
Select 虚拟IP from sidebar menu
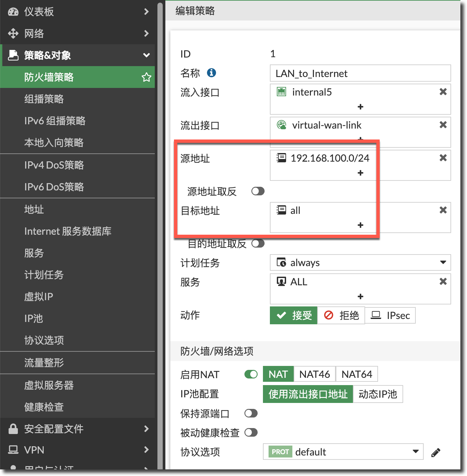(39, 297)
